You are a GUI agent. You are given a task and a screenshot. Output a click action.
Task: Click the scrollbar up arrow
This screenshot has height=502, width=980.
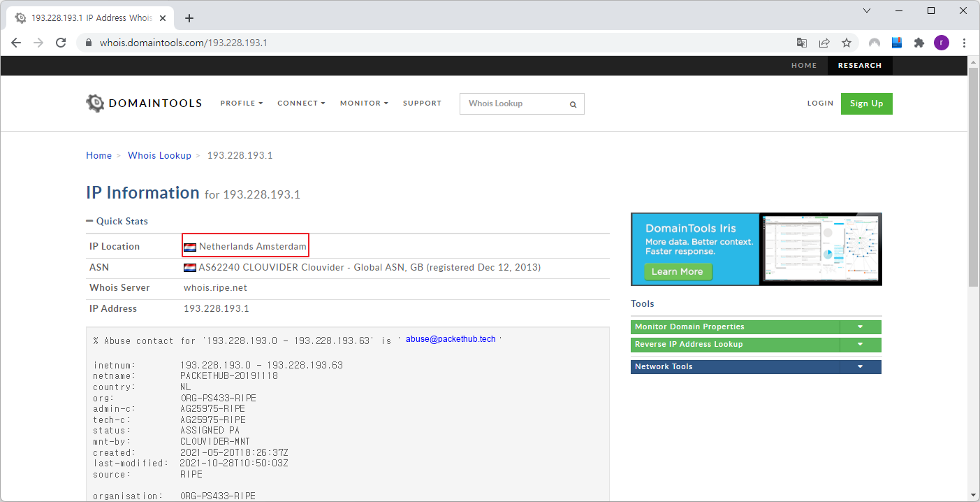974,63
